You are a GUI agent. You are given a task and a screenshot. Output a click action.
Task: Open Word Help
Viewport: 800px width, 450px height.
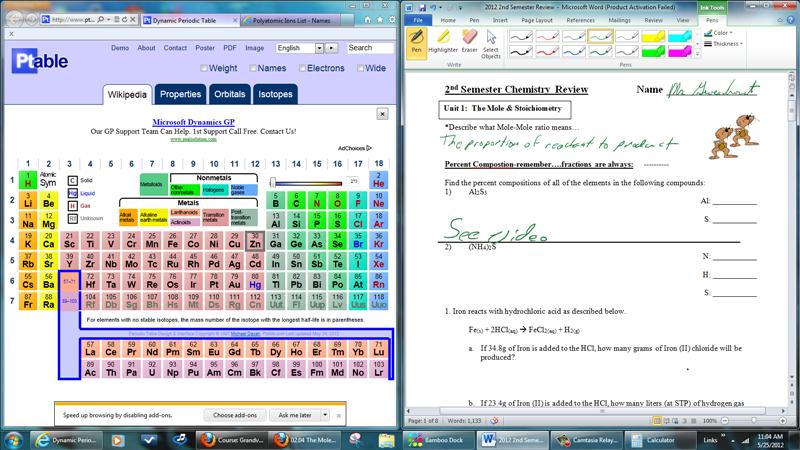[791, 20]
